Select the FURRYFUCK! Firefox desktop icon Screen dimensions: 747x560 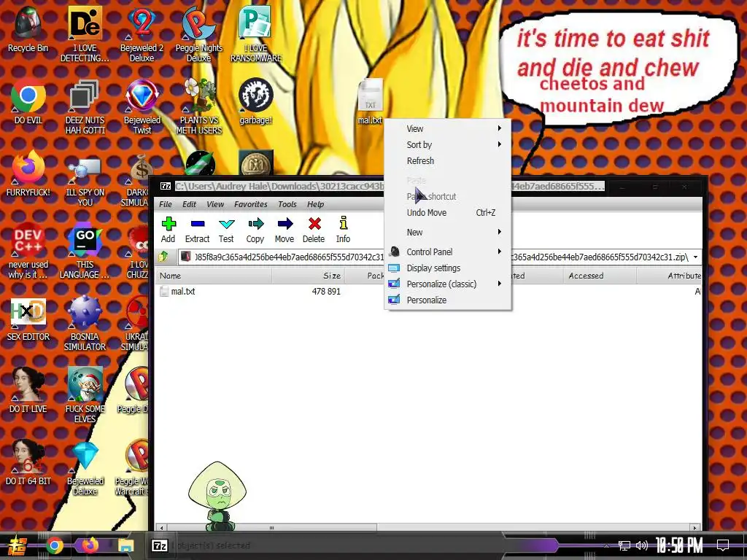coord(28,174)
